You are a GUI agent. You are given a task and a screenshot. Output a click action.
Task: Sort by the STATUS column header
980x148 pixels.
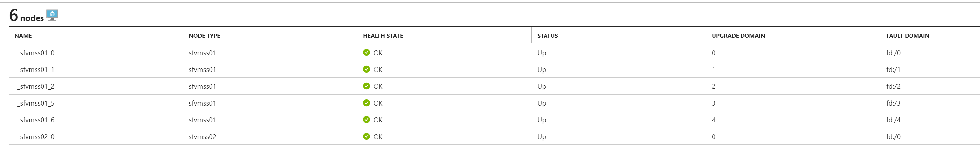[x=547, y=36]
